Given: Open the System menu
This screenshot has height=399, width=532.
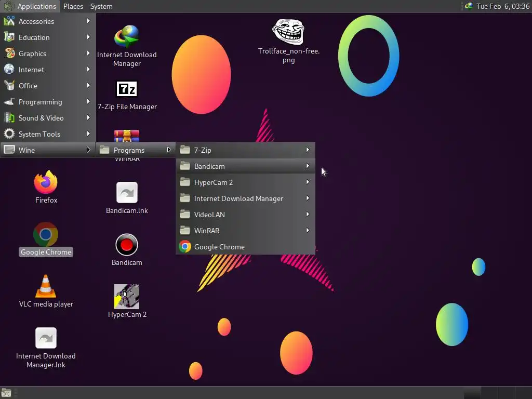Looking at the screenshot, I should click(101, 6).
